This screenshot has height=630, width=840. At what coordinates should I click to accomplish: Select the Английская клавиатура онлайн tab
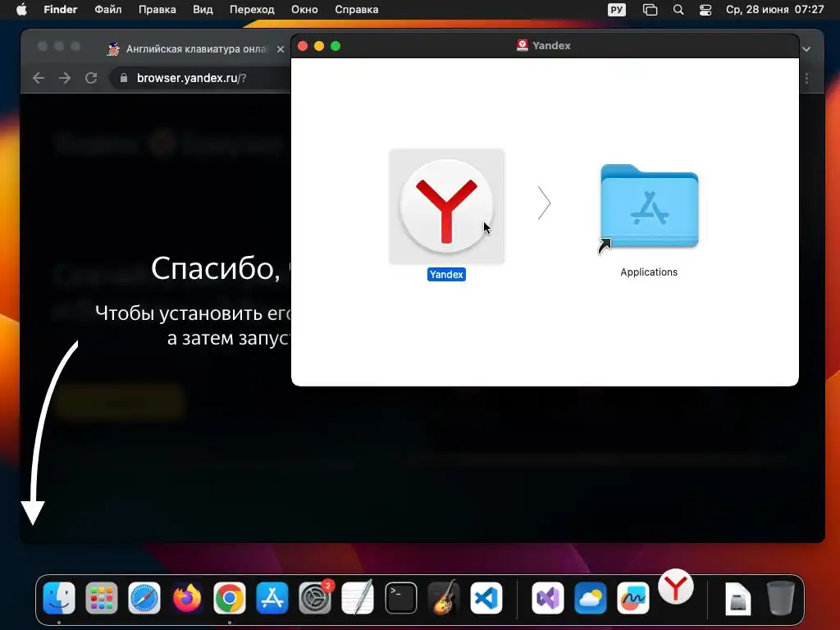(x=196, y=48)
